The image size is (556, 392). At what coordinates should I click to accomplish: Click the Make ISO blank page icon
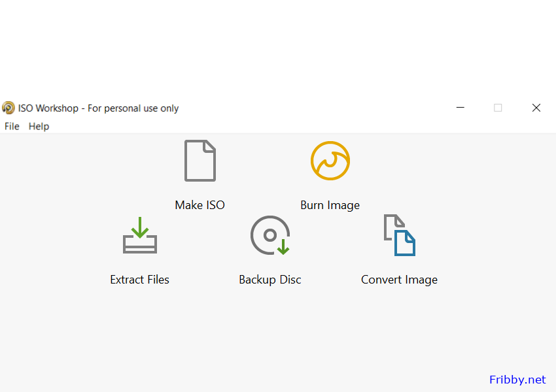(200, 161)
